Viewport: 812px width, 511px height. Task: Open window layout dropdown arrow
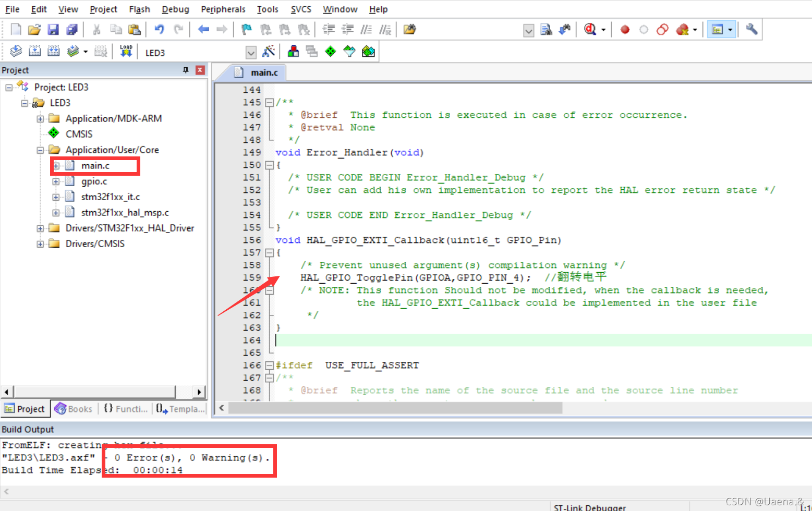730,30
